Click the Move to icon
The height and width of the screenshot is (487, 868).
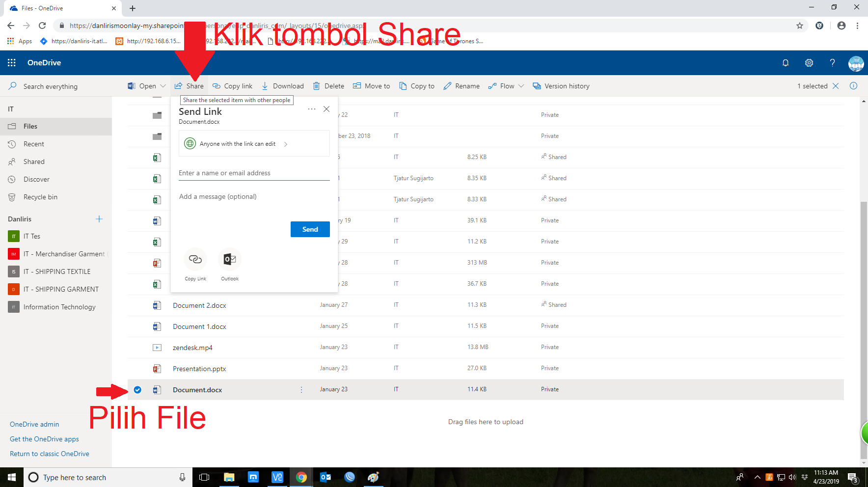[x=356, y=85]
